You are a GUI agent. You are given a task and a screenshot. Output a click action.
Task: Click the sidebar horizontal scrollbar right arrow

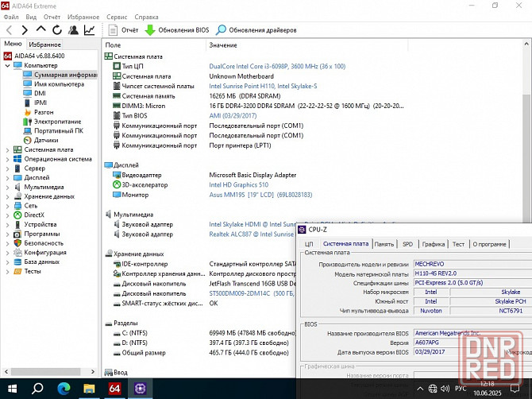click(93, 371)
